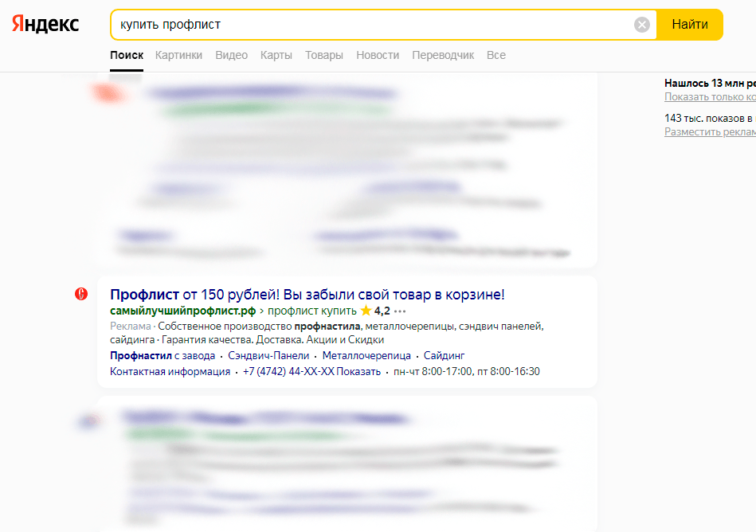
Task: Click the профлист купить breadcrumb link
Action: click(x=312, y=311)
